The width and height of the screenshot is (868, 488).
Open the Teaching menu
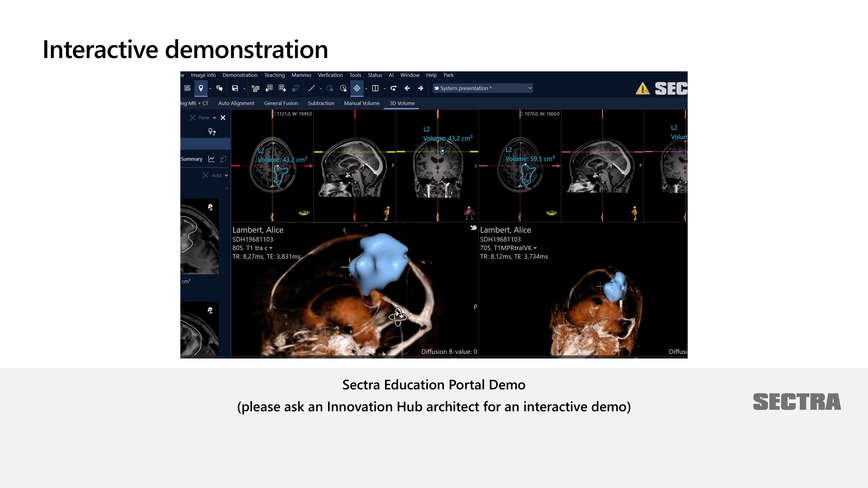274,75
